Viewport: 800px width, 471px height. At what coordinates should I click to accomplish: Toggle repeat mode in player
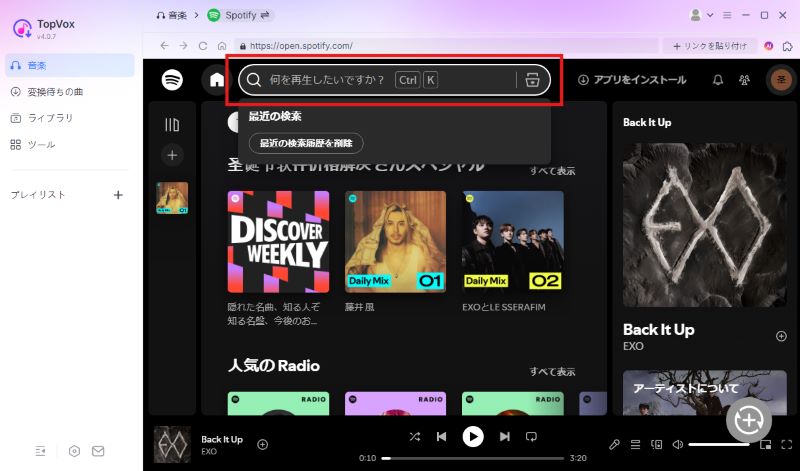(x=532, y=437)
